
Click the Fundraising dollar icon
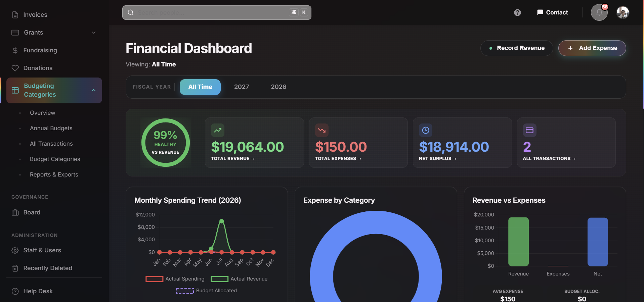[15, 50]
